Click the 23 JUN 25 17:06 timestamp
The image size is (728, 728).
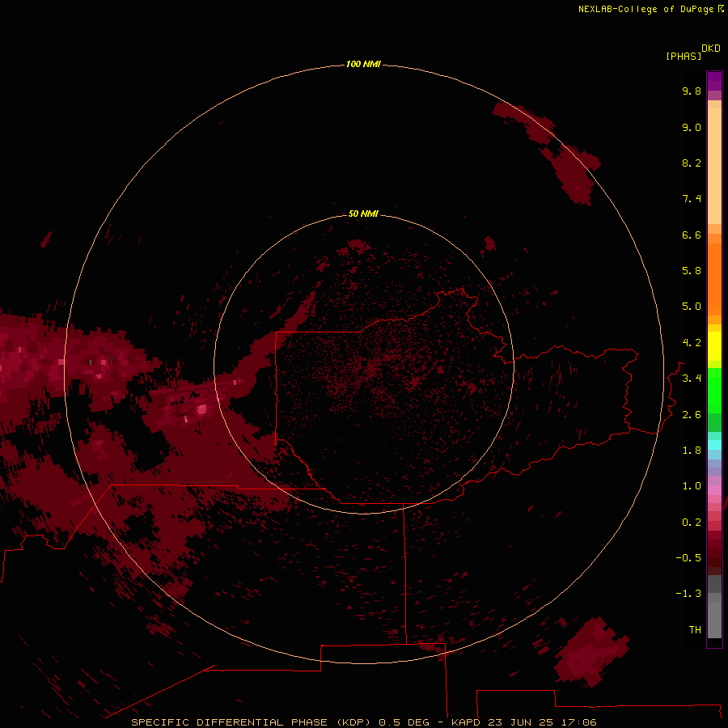click(542, 722)
